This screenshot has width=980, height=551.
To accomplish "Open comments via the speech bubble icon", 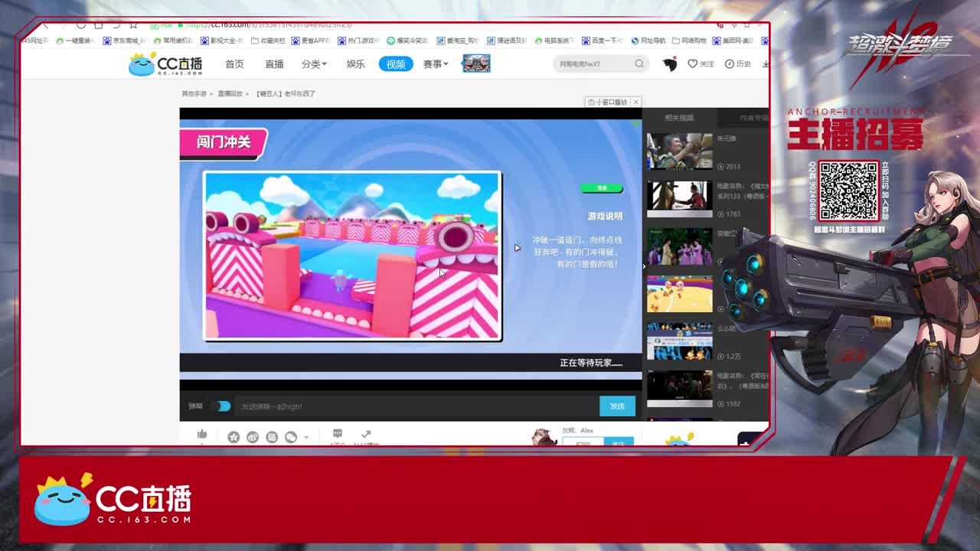I will pos(338,434).
